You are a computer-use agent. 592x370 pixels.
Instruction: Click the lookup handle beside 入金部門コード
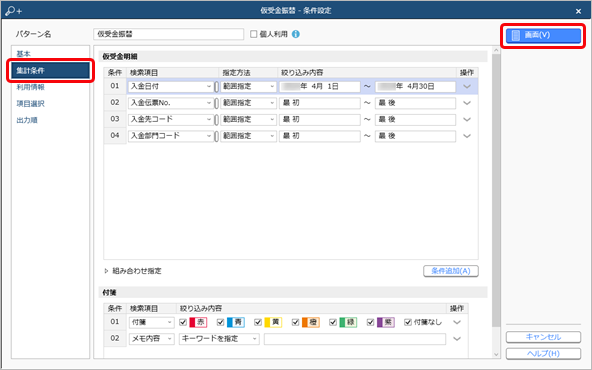pyautogui.click(x=216, y=136)
